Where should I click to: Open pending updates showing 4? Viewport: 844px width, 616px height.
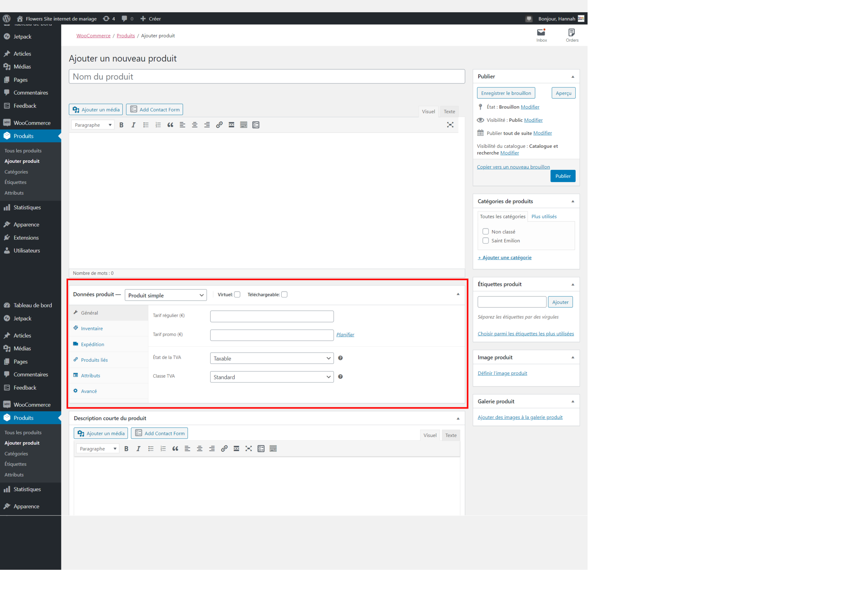(x=109, y=19)
